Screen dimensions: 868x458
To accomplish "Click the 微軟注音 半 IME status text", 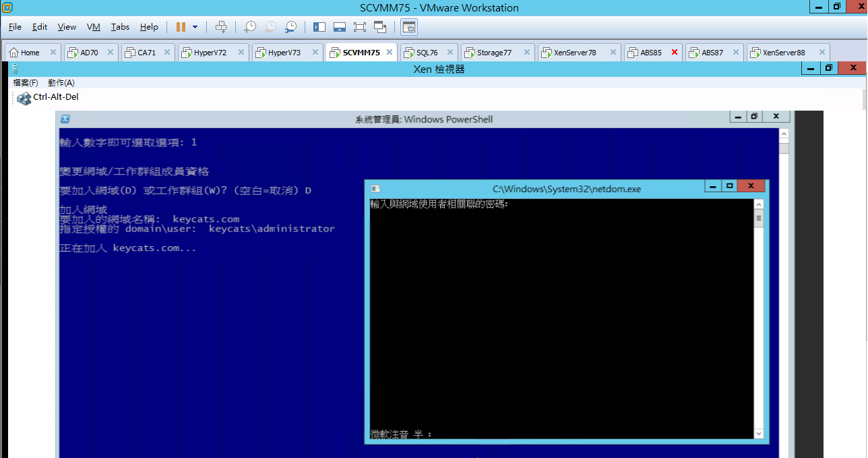I will pyautogui.click(x=401, y=434).
